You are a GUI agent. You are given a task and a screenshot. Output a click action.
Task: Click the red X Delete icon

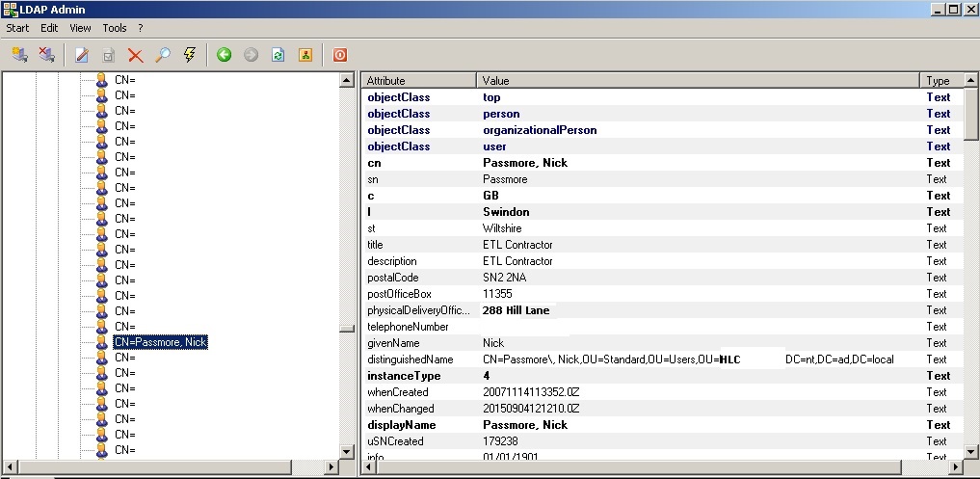[x=136, y=55]
